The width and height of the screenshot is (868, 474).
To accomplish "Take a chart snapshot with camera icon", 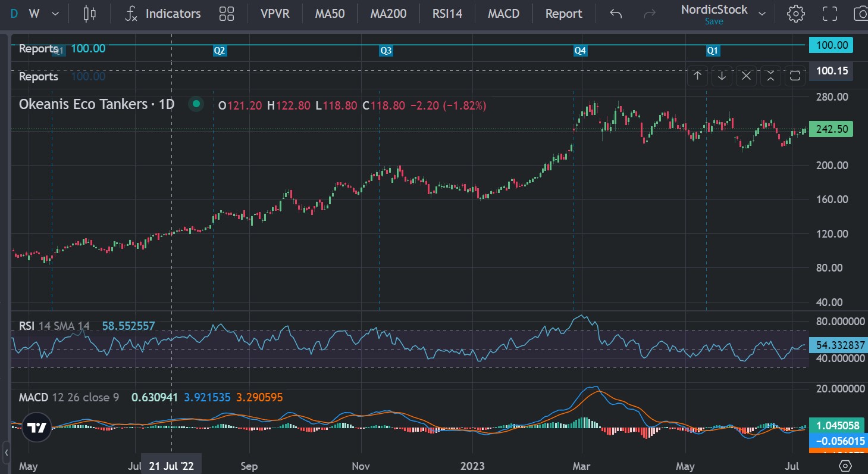I will 860,13.
